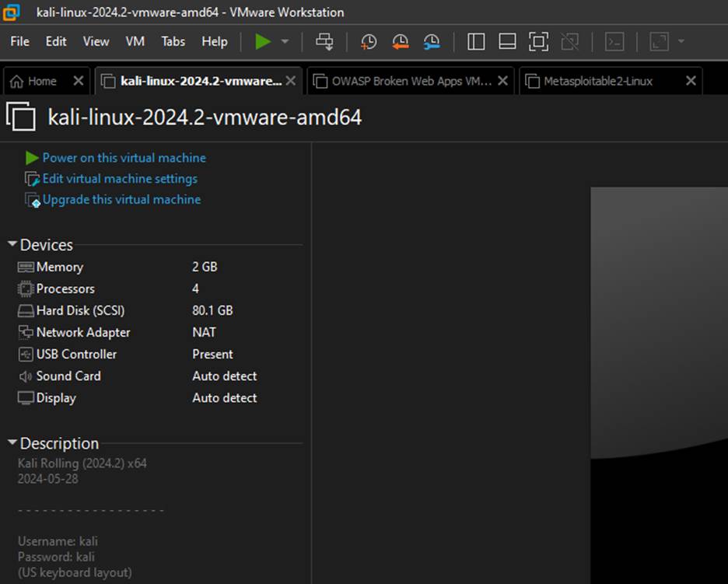Close the Home tab

click(x=79, y=81)
